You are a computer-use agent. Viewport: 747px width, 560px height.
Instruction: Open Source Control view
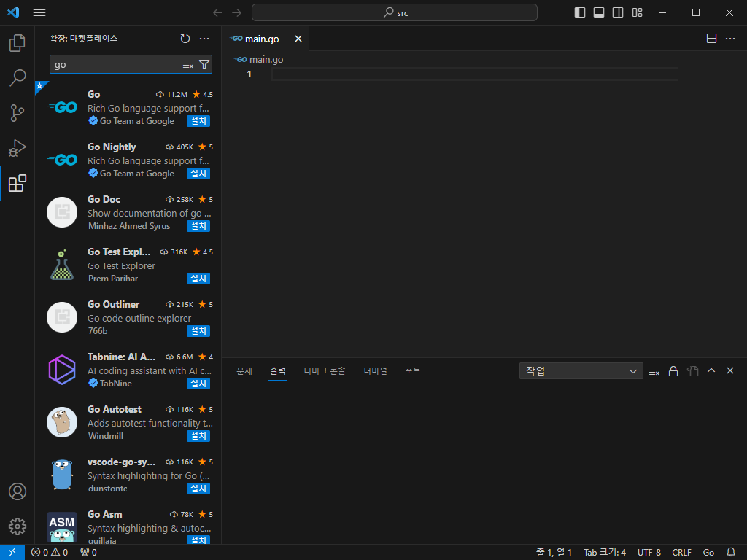point(18,113)
